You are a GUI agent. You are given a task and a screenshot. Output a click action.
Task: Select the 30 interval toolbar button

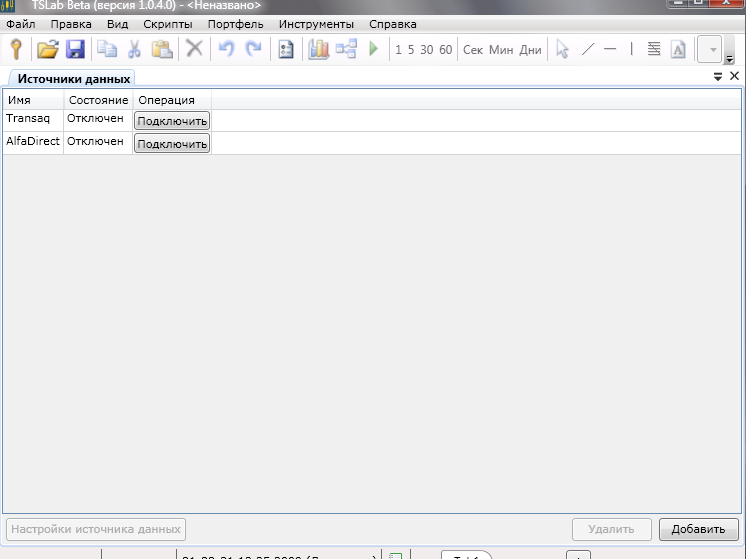426,50
